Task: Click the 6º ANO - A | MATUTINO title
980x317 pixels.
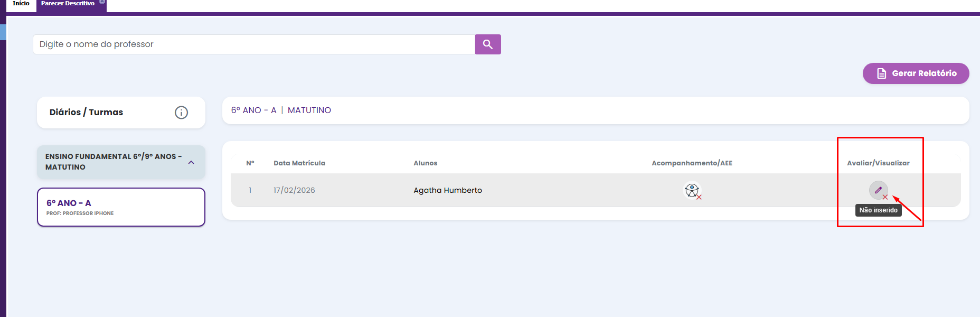Action: [x=281, y=110]
